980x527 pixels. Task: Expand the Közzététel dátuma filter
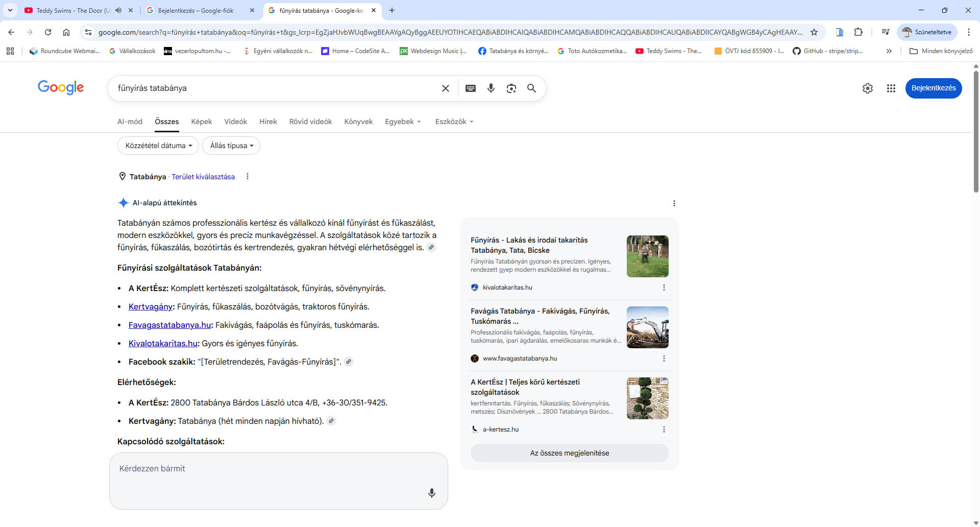tap(158, 146)
